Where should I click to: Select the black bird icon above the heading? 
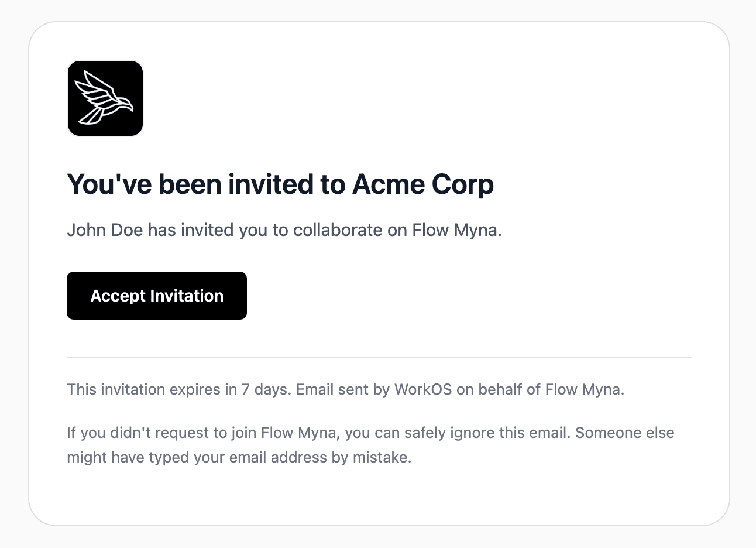click(x=105, y=98)
